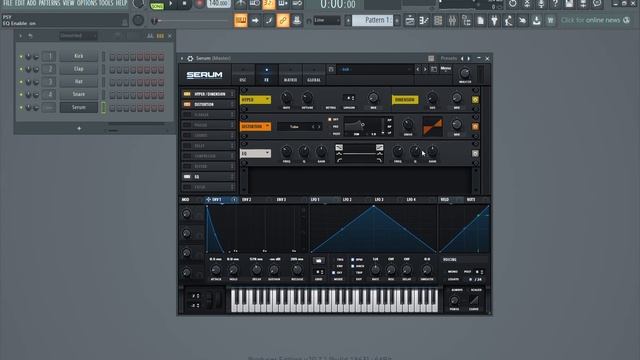Click the Serum Master volume knob
The image size is (640, 360).
tap(464, 73)
